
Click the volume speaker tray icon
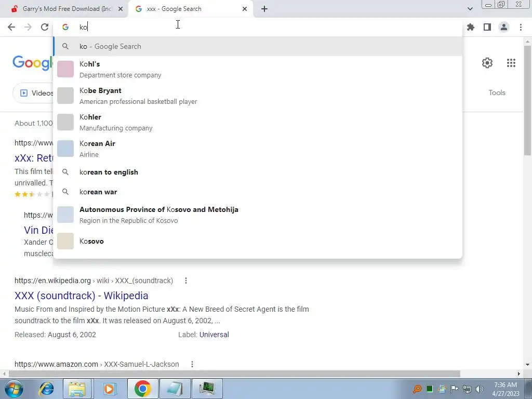tap(480, 389)
